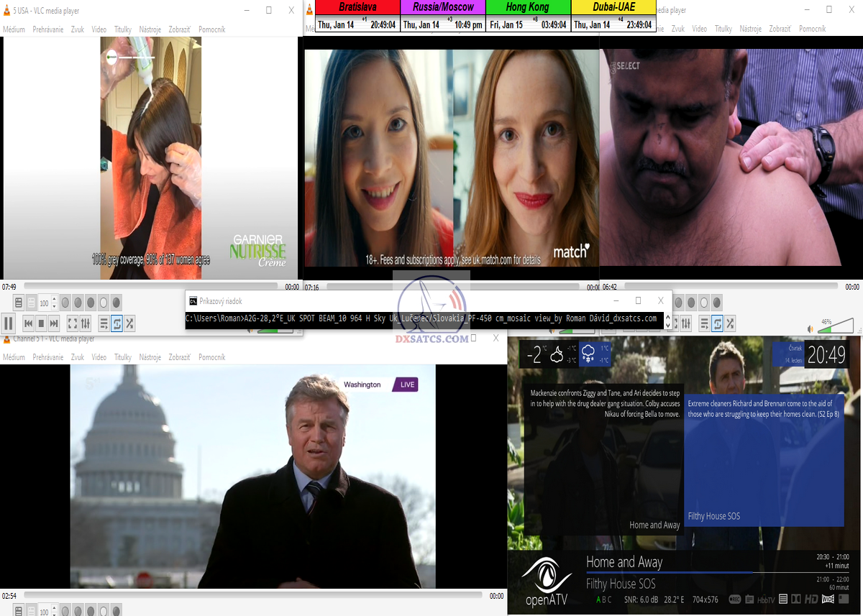This screenshot has height=616, width=863.
Task: Go to previous media in 5 USA player
Action: tap(28, 323)
